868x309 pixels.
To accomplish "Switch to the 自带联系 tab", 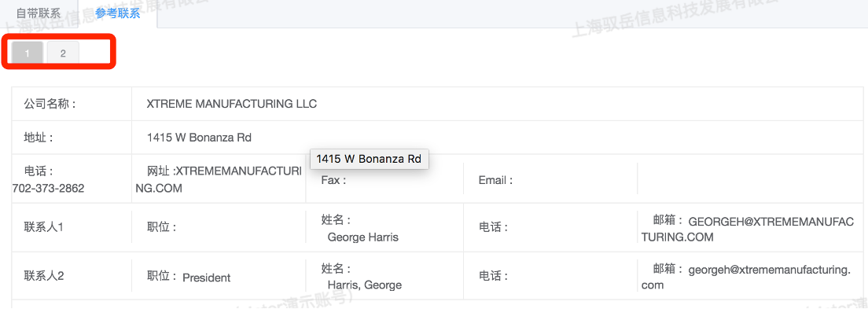I will [x=39, y=13].
